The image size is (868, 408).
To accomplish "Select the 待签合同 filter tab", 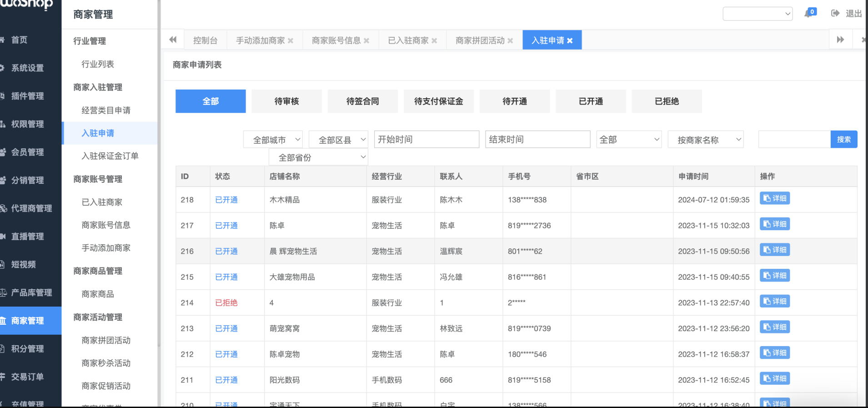I will [x=362, y=101].
